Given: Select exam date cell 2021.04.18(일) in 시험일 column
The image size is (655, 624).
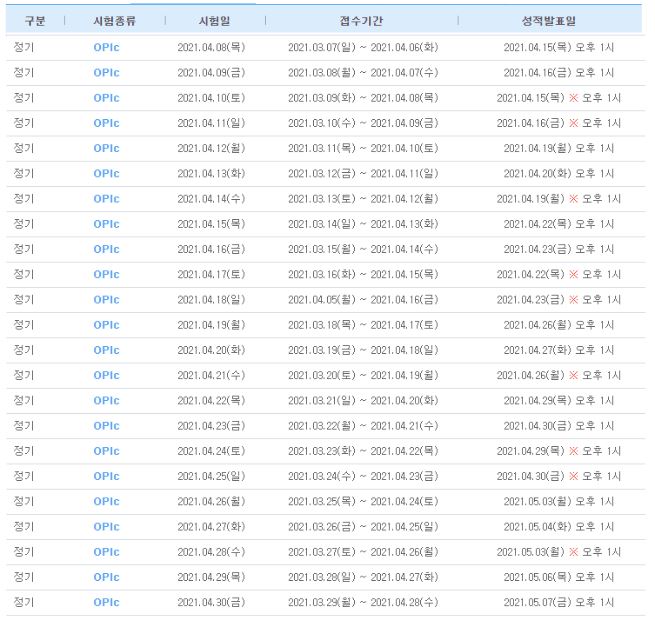Looking at the screenshot, I should [x=211, y=300].
